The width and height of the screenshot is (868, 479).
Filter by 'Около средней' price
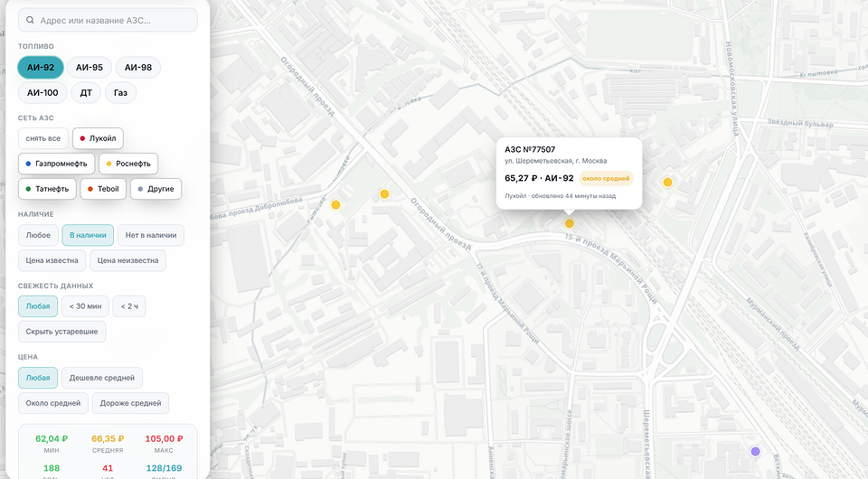pos(53,403)
